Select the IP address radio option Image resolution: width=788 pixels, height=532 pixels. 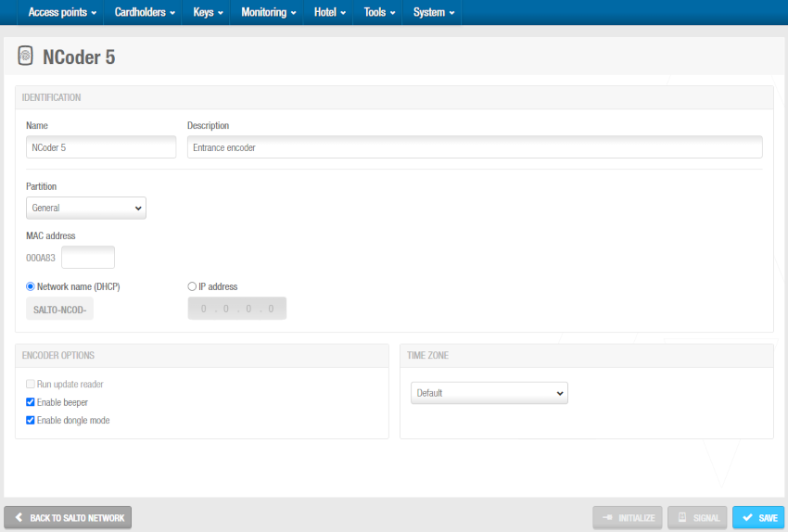[192, 286]
